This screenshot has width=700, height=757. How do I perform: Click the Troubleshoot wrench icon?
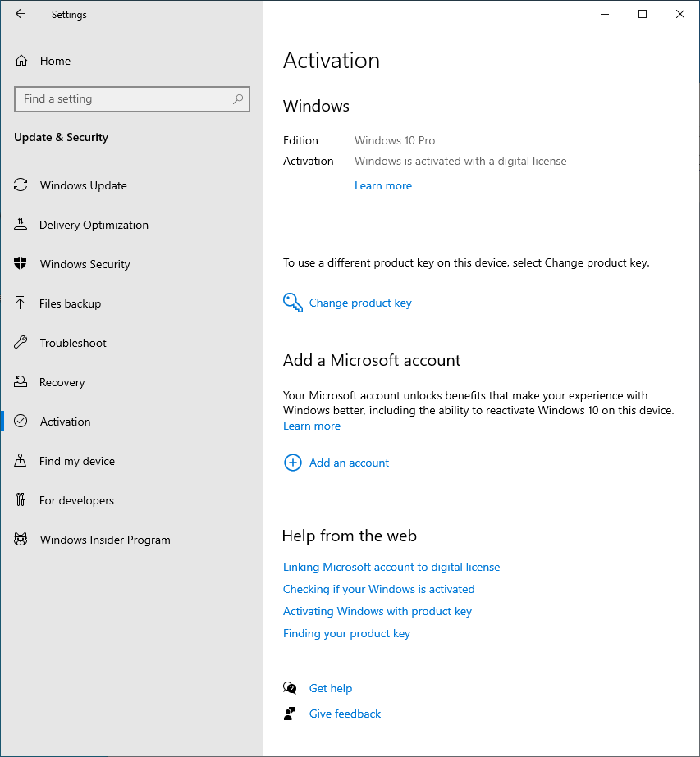[21, 342]
